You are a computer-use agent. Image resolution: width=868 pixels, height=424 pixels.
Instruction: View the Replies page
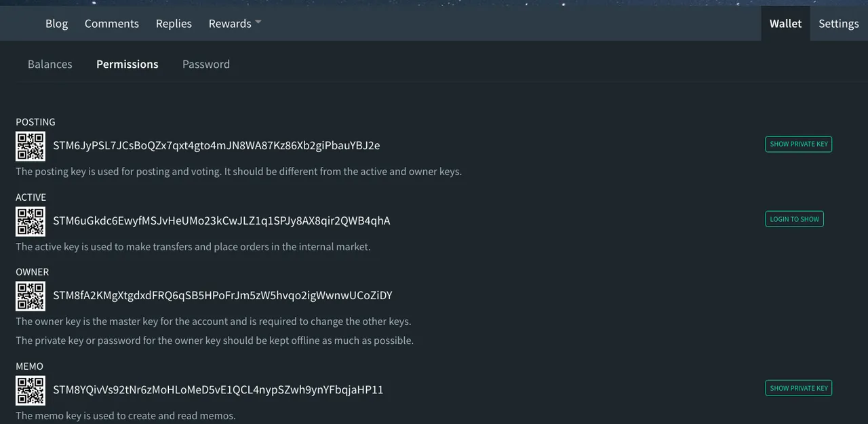pyautogui.click(x=174, y=23)
